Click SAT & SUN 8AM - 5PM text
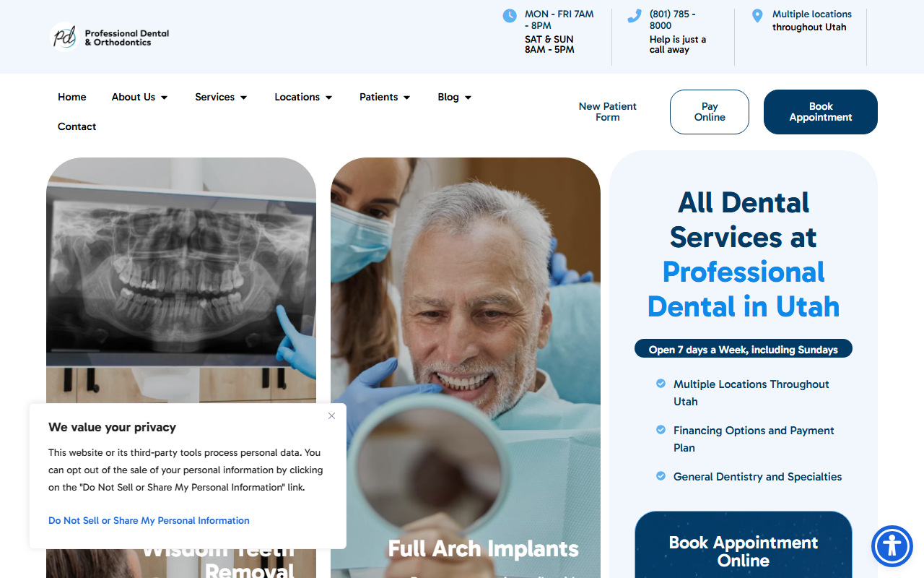This screenshot has width=924, height=578. (x=550, y=45)
